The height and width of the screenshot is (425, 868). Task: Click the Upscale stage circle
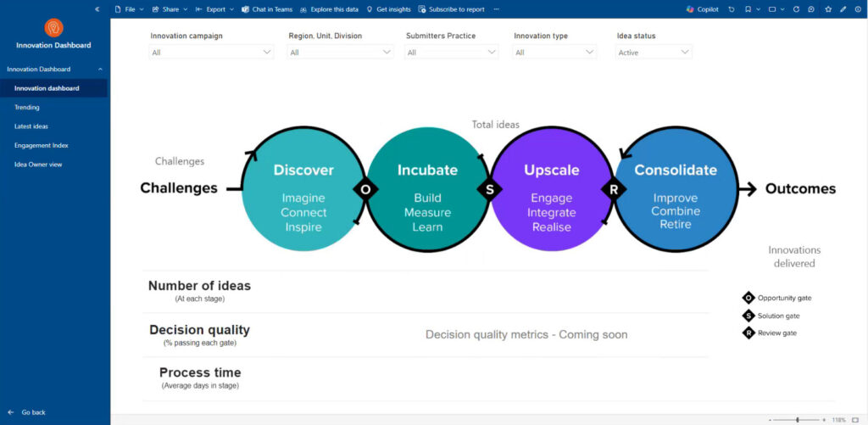(551, 189)
